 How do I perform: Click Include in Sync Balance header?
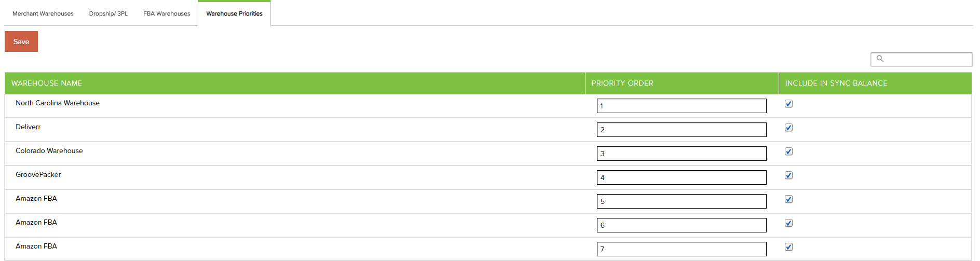click(x=836, y=83)
